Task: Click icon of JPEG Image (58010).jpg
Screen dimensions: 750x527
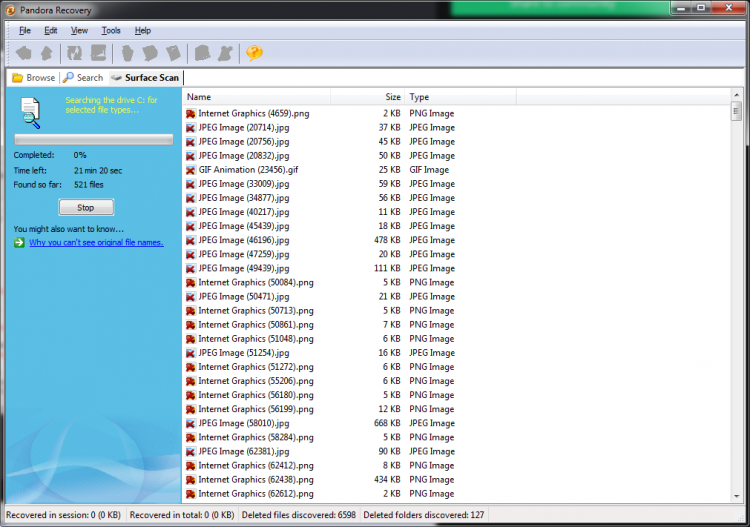Action: (191, 423)
